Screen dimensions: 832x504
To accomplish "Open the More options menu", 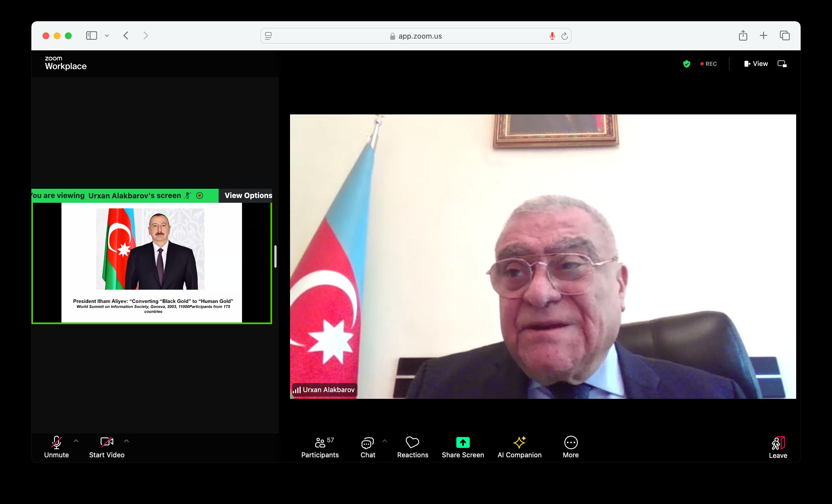I will pyautogui.click(x=570, y=447).
